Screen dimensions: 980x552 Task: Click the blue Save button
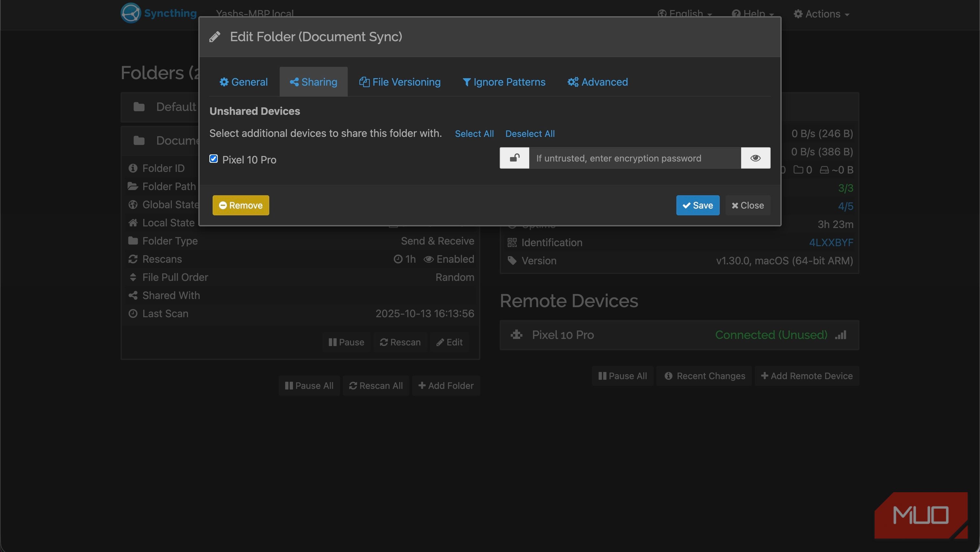(698, 206)
